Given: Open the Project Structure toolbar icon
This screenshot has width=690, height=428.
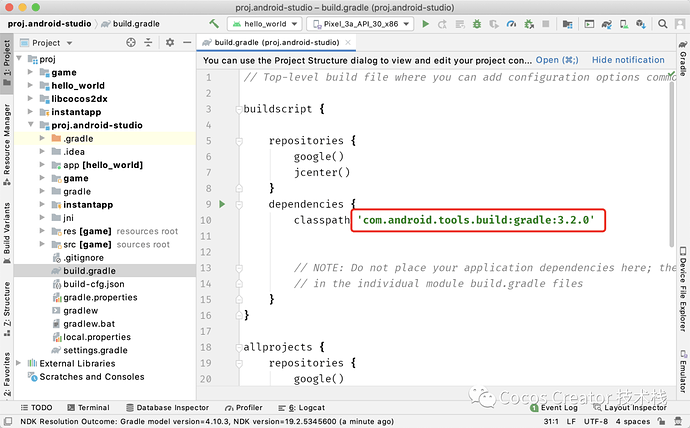Looking at the screenshot, I should coord(568,24).
